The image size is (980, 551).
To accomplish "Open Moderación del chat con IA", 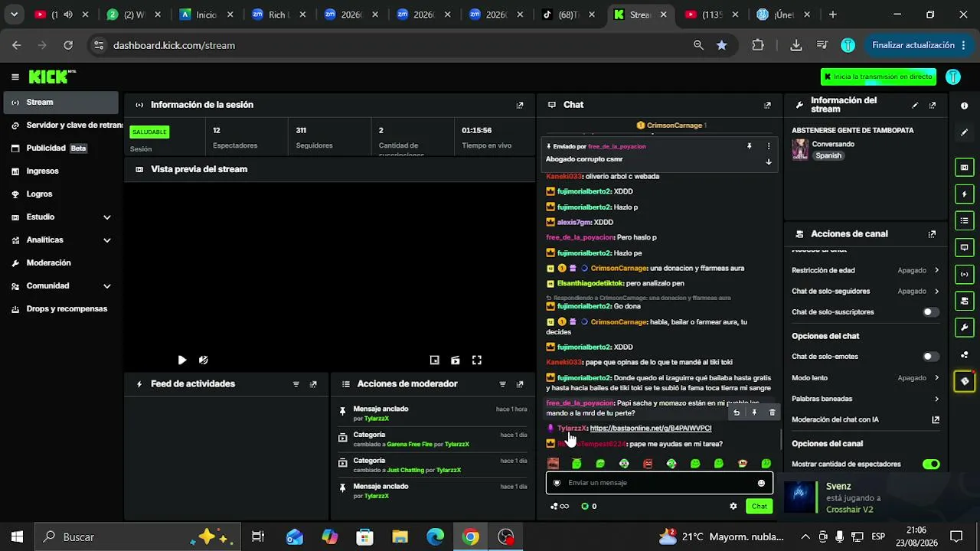I will [865, 420].
